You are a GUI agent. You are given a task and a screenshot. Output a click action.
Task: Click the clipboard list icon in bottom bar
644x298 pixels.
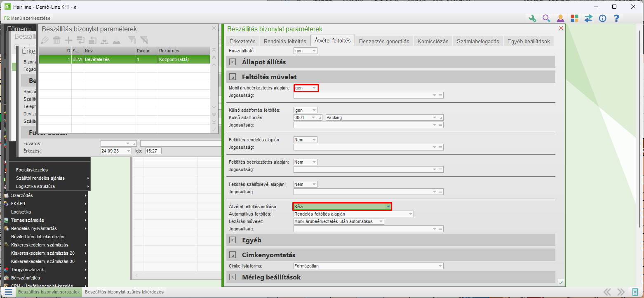tap(635, 292)
